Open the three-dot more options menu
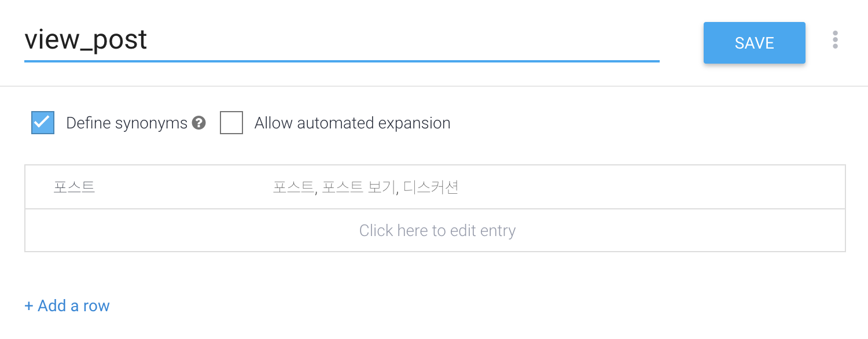868x339 pixels. (x=835, y=40)
